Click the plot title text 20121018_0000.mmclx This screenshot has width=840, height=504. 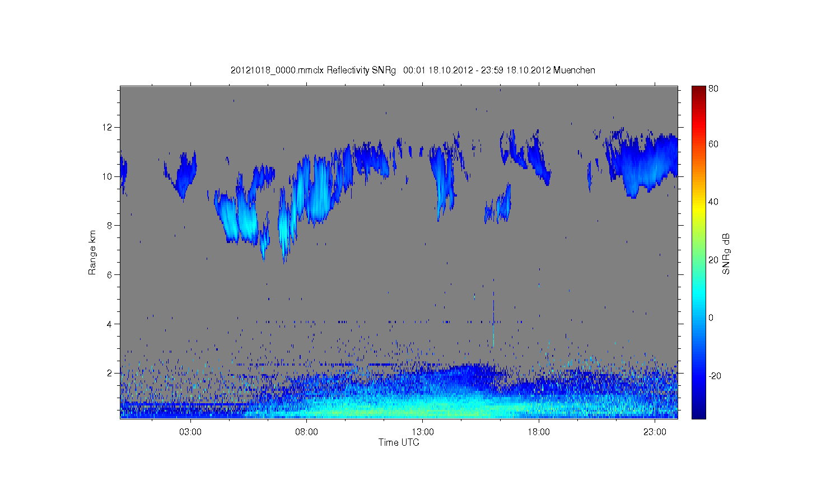click(277, 71)
